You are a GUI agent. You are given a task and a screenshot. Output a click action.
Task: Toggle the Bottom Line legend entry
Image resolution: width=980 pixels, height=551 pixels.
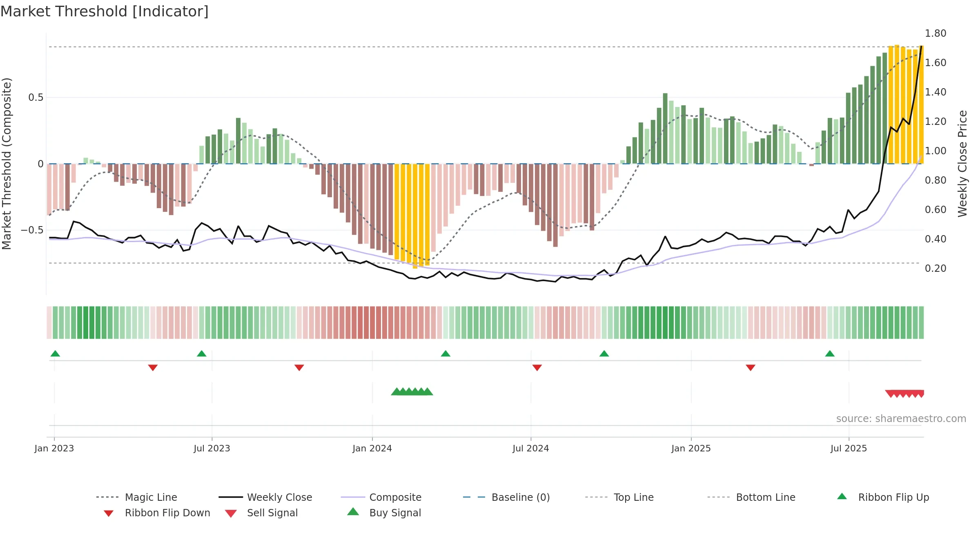751,497
